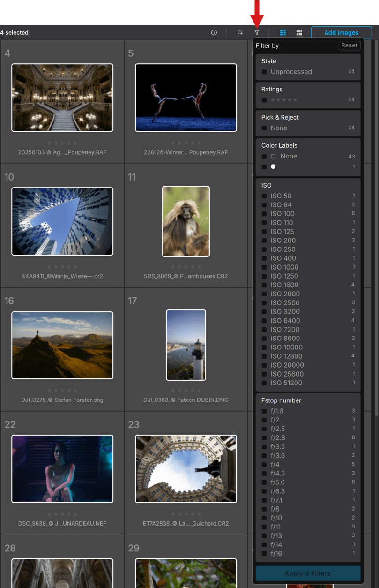The height and width of the screenshot is (588, 379).
Task: Check the f/3.5 box
Action: (x=264, y=447)
